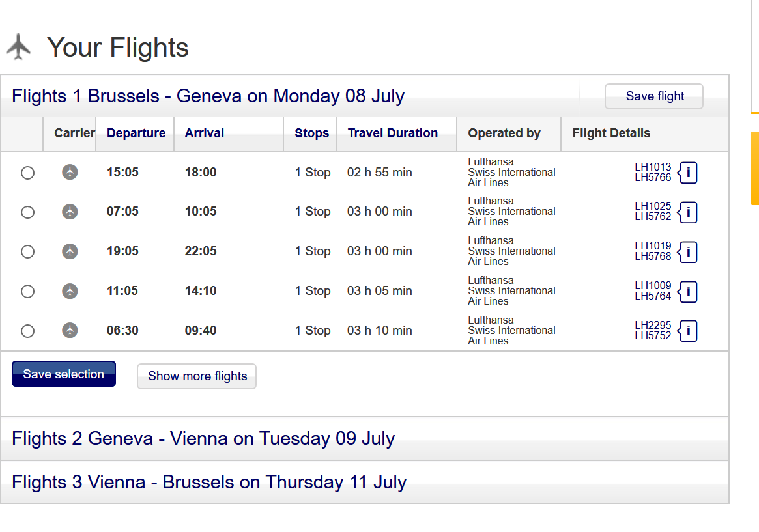Screen dimensions: 759x532
Task: Collapse Flights 1 Brussels - Geneva header
Action: (208, 96)
